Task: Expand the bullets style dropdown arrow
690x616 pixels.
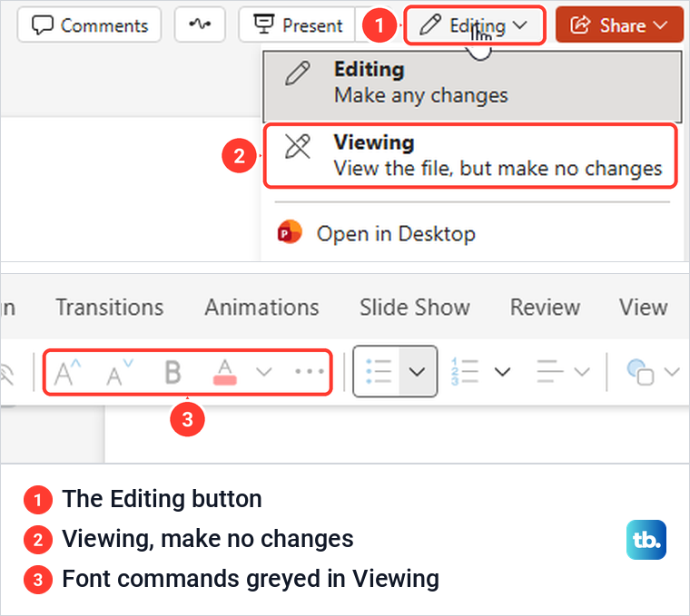Action: 417,372
